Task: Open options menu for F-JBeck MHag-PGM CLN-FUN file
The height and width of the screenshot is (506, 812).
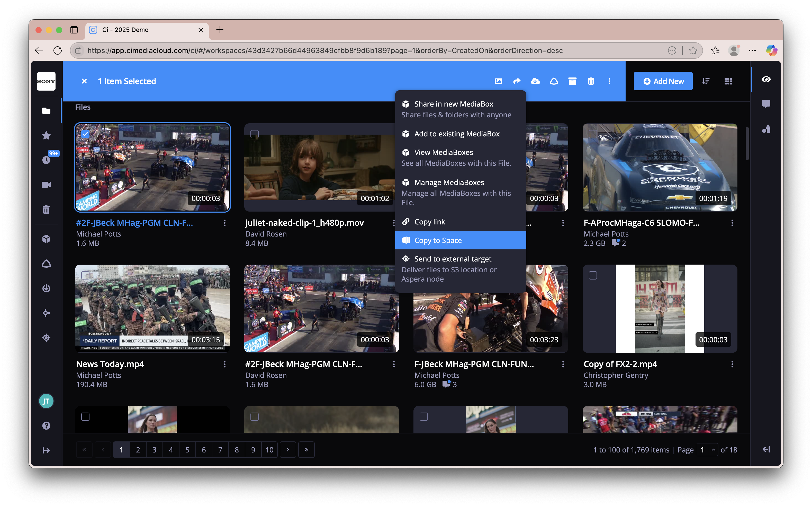Action: point(563,364)
